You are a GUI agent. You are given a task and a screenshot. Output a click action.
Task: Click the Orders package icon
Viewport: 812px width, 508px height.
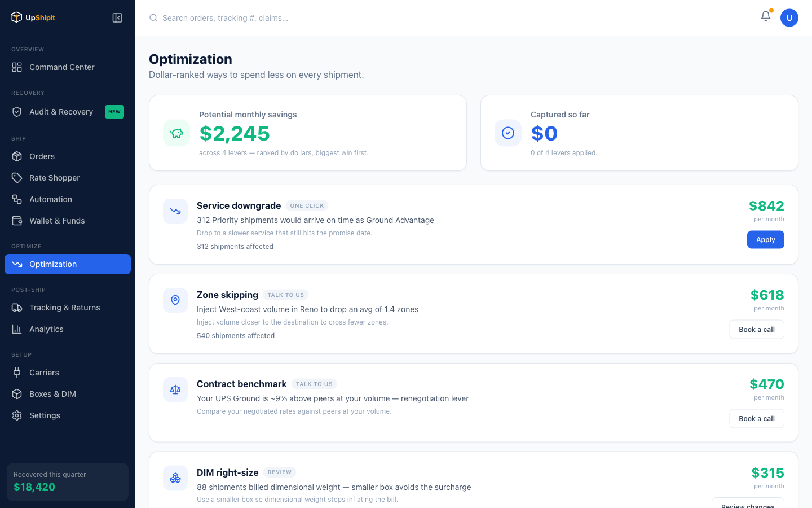coord(17,156)
